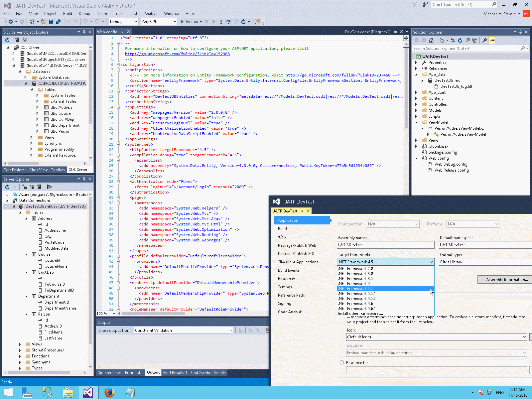The width and height of the screenshot is (532, 399).
Task: Open Properties wrench in Solution Explorer toolbar
Action: [x=484, y=40]
